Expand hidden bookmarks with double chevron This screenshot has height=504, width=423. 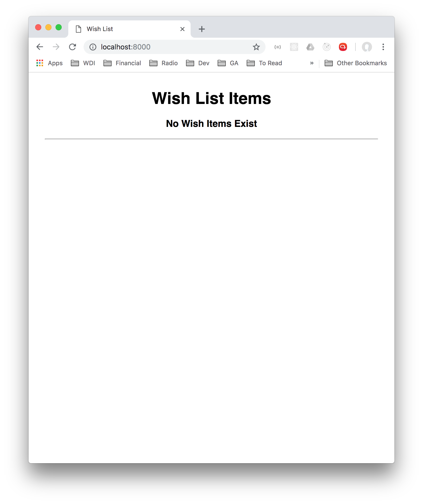pyautogui.click(x=312, y=63)
